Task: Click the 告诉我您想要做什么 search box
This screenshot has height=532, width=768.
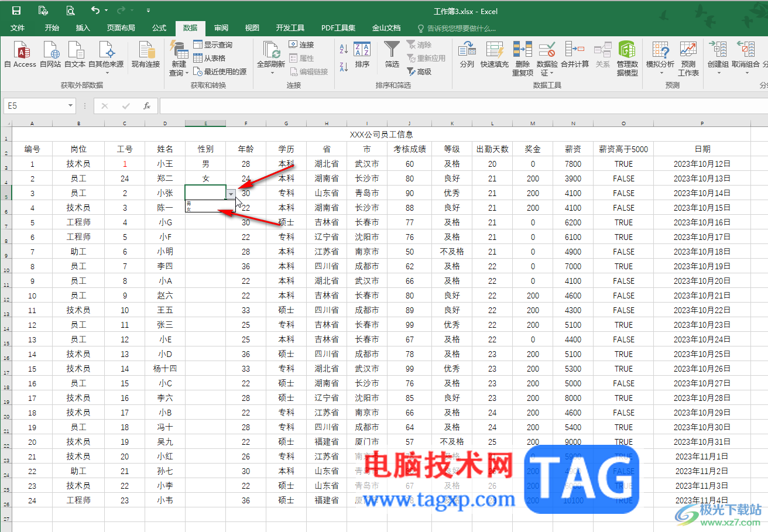Action: [x=457, y=28]
